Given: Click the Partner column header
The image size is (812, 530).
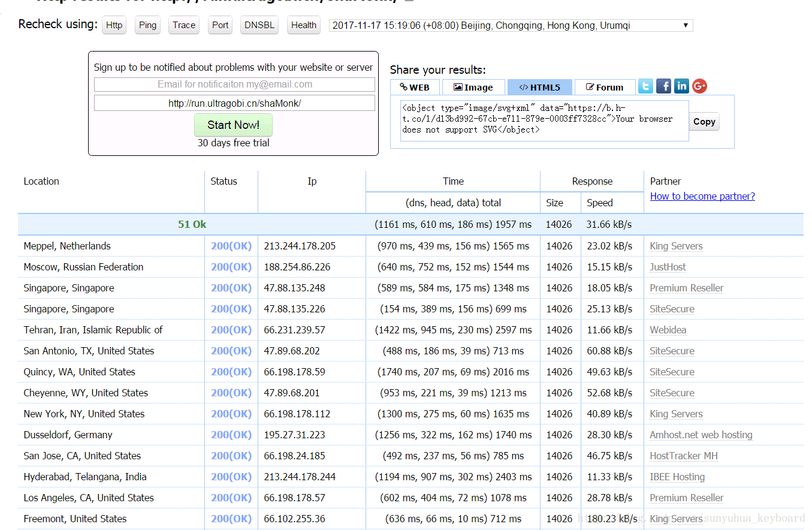Looking at the screenshot, I should [666, 181].
